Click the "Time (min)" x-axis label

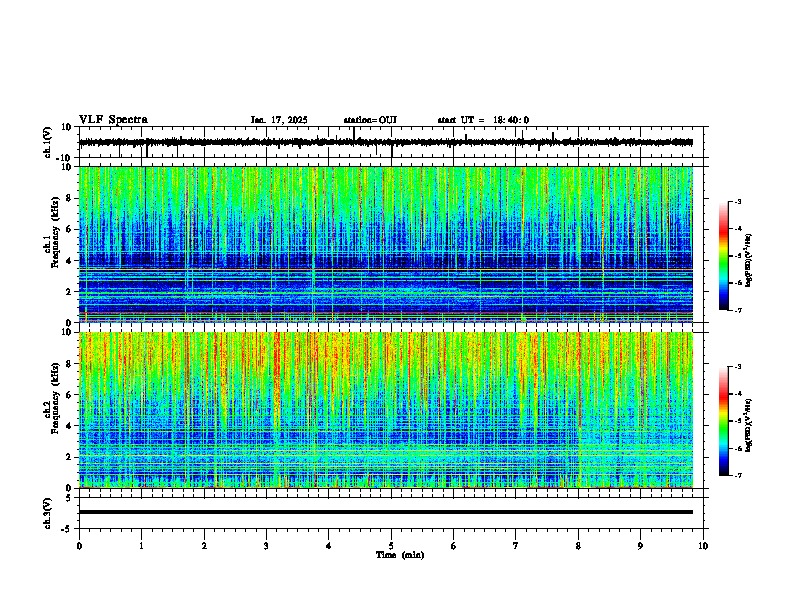point(400,555)
